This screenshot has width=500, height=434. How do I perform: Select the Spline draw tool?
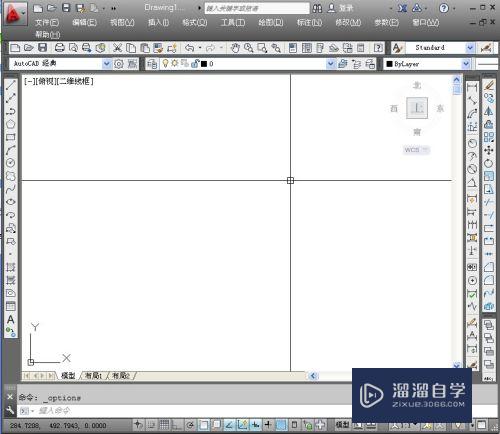pyautogui.click(x=11, y=189)
